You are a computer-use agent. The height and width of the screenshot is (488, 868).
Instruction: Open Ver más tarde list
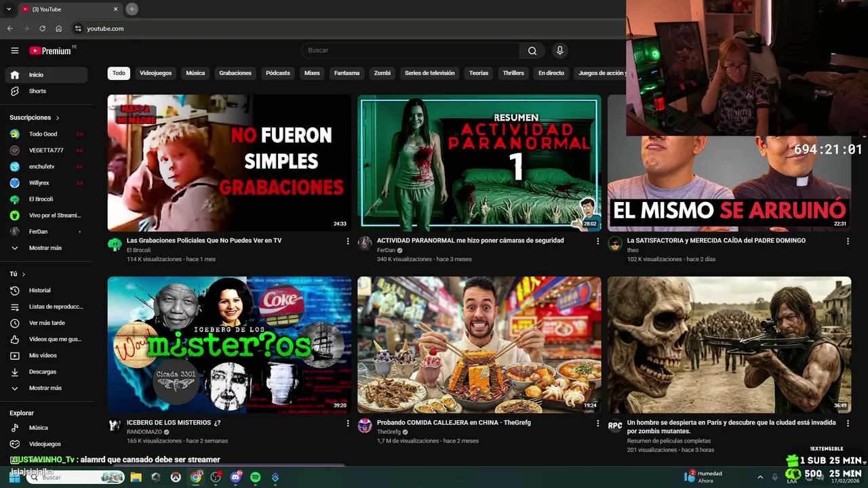tap(46, 323)
